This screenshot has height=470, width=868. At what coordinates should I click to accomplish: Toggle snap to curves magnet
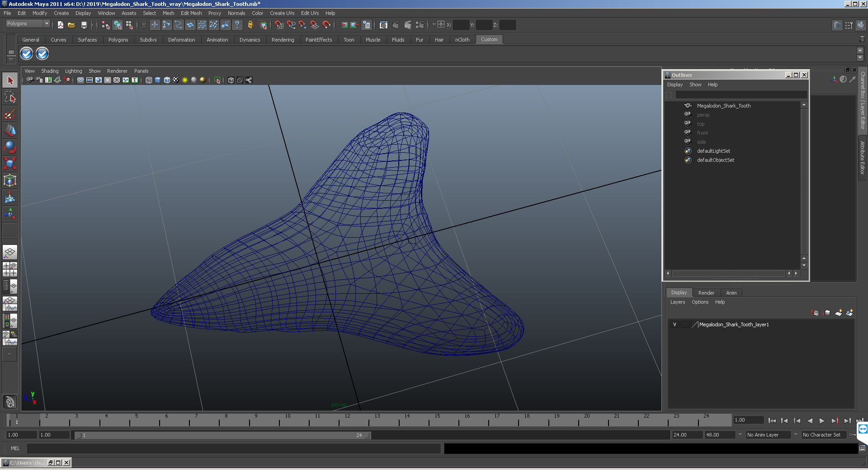tap(291, 25)
